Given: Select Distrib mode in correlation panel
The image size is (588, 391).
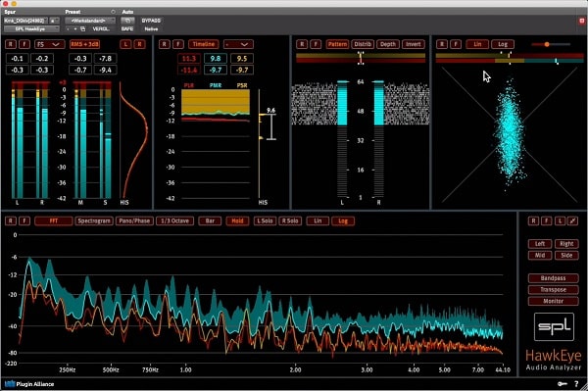Looking at the screenshot, I should click(x=363, y=44).
